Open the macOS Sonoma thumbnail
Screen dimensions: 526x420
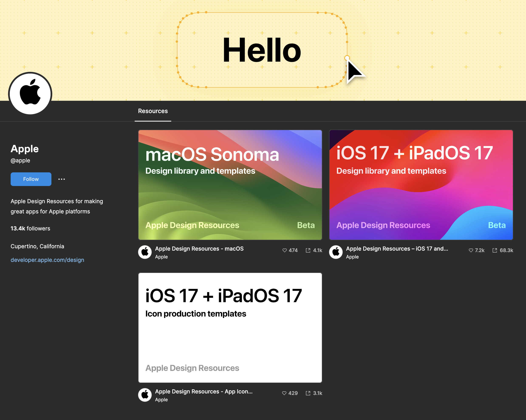(x=230, y=185)
